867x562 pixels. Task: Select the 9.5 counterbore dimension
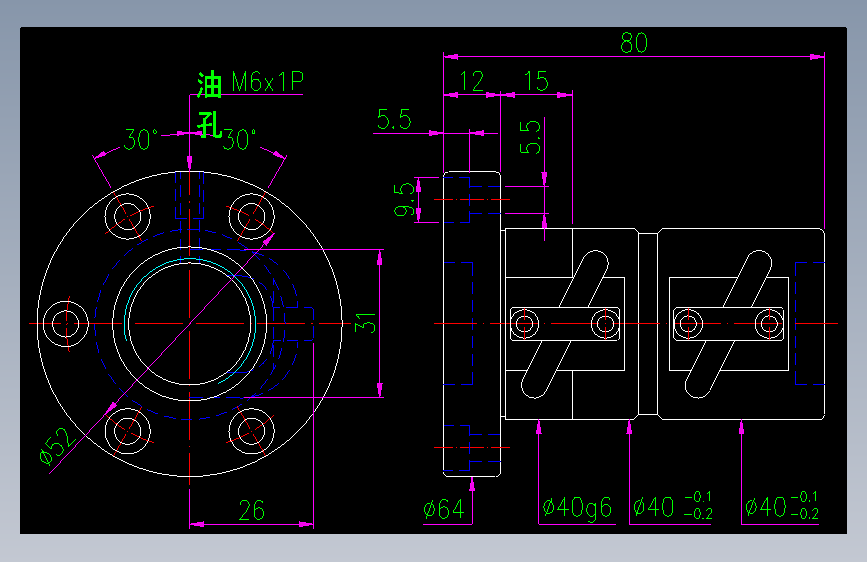pos(404,199)
